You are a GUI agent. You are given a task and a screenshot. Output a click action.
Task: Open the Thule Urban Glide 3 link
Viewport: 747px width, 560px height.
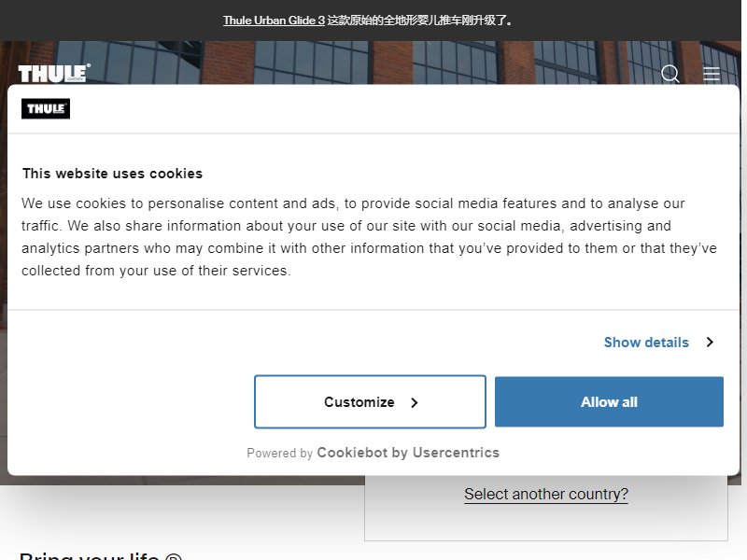pyautogui.click(x=274, y=21)
